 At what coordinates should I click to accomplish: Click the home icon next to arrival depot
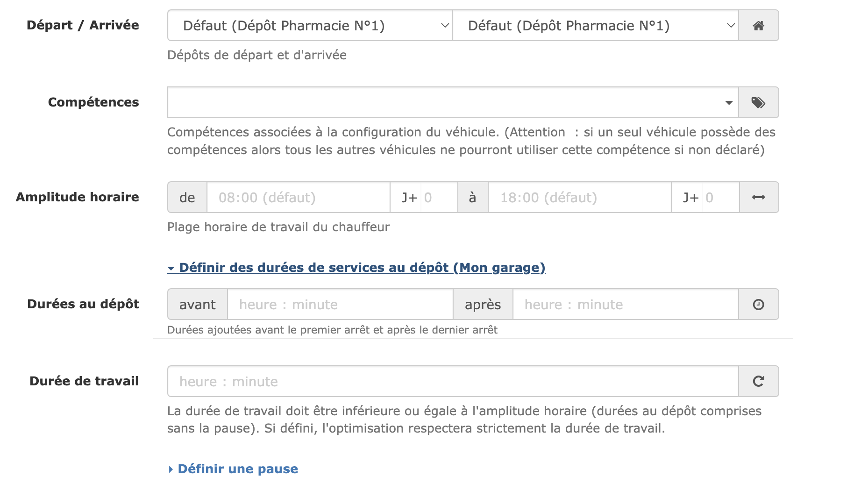tap(758, 26)
